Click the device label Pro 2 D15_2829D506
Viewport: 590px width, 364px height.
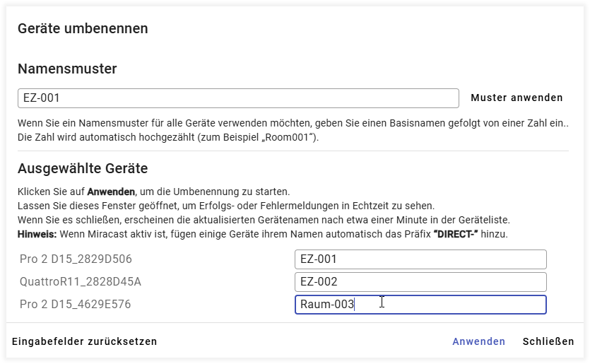(76, 259)
